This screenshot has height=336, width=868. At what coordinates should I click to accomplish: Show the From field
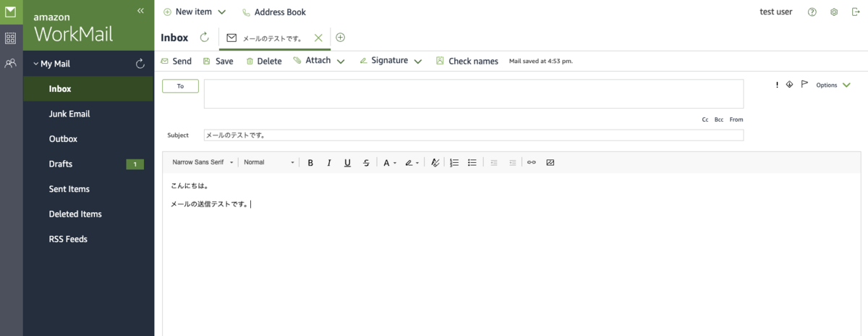click(736, 119)
